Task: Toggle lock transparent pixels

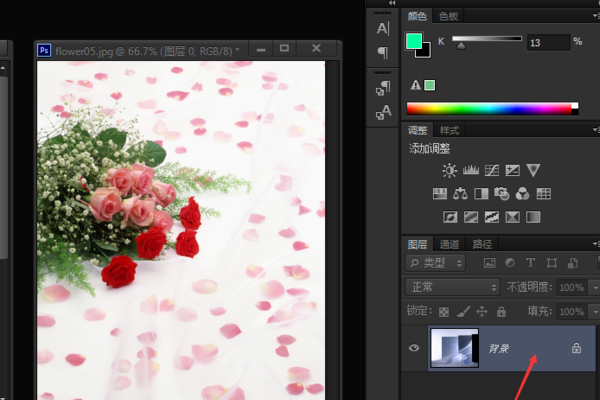Action: (x=444, y=311)
